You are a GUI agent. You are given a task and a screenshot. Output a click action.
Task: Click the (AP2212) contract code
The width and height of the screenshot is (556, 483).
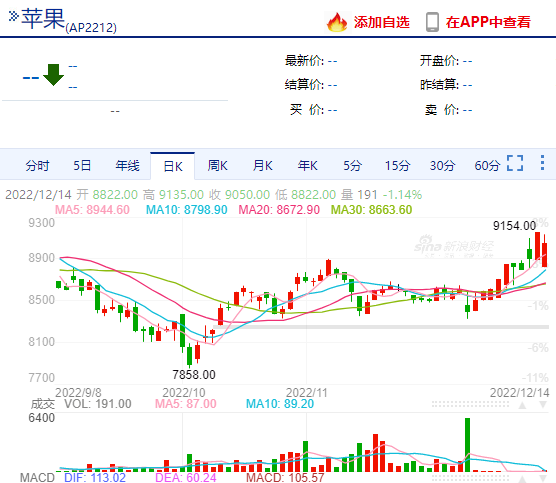pos(91,27)
